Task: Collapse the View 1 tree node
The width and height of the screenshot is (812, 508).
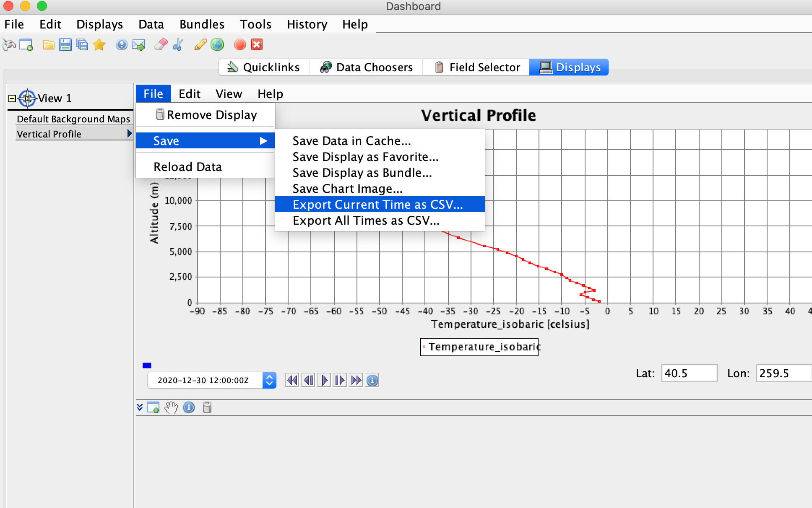Action: coord(12,98)
